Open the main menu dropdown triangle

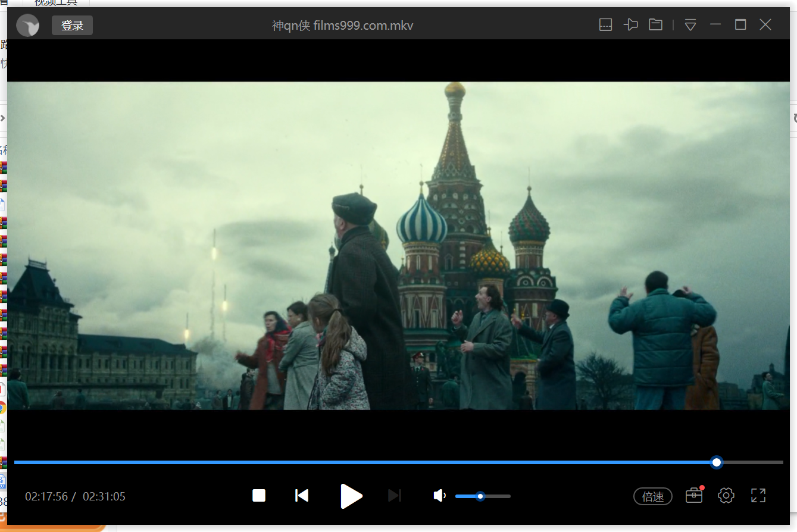point(690,24)
